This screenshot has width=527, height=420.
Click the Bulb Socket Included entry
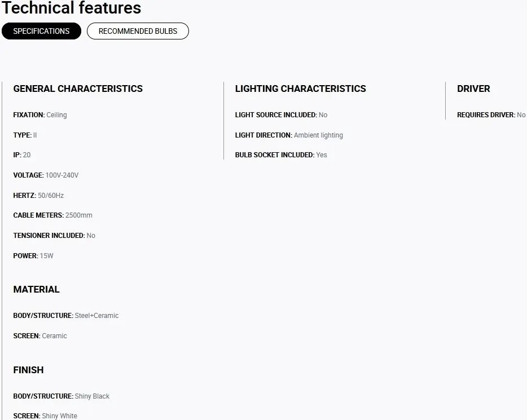pos(281,155)
